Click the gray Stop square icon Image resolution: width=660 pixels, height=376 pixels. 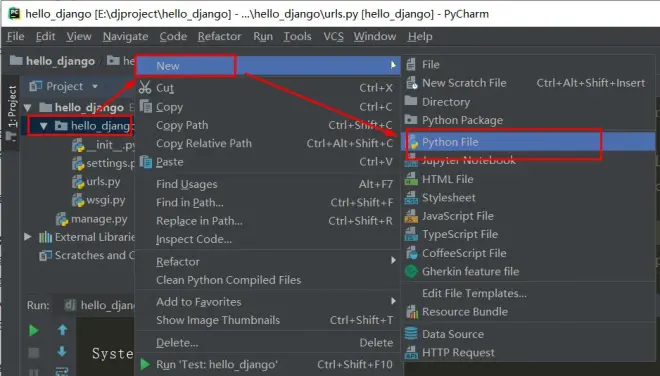click(x=34, y=352)
